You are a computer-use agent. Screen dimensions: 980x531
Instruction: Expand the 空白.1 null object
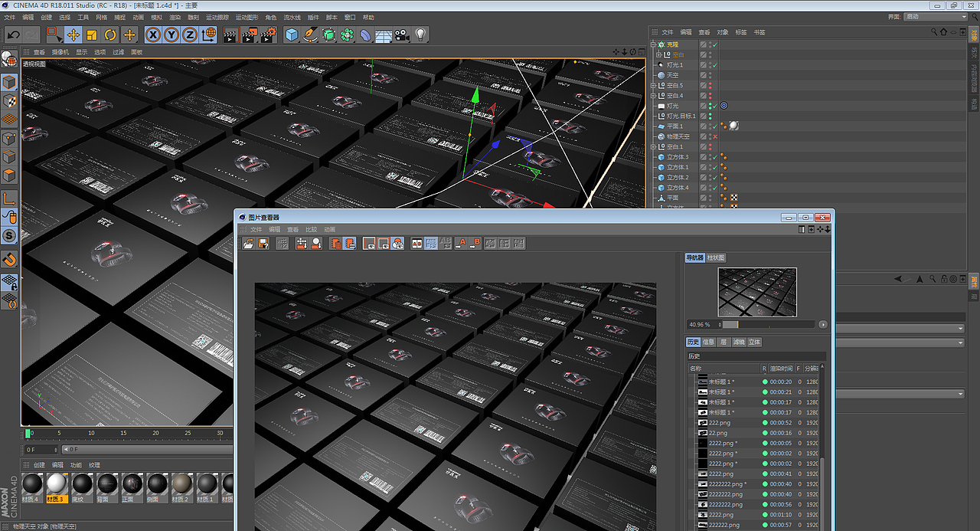point(653,146)
